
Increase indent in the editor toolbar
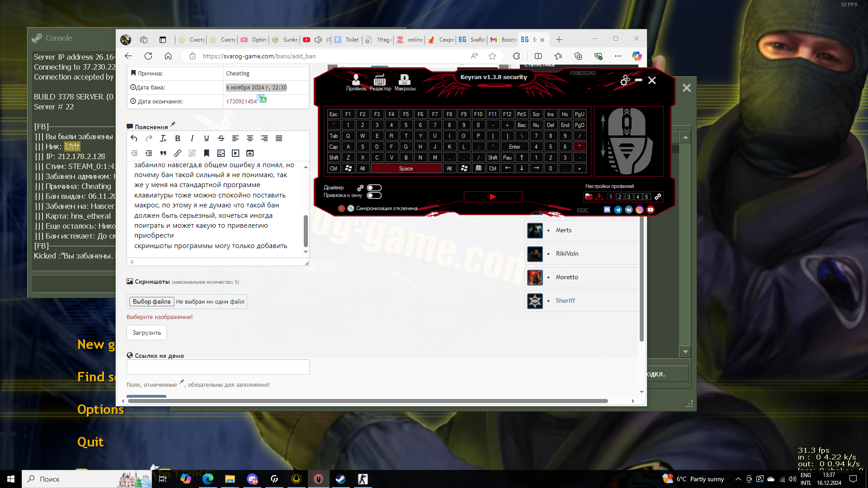(149, 153)
